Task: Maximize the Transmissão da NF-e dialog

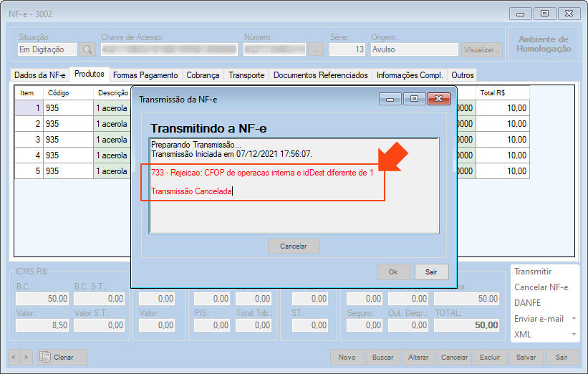Action: click(x=413, y=100)
